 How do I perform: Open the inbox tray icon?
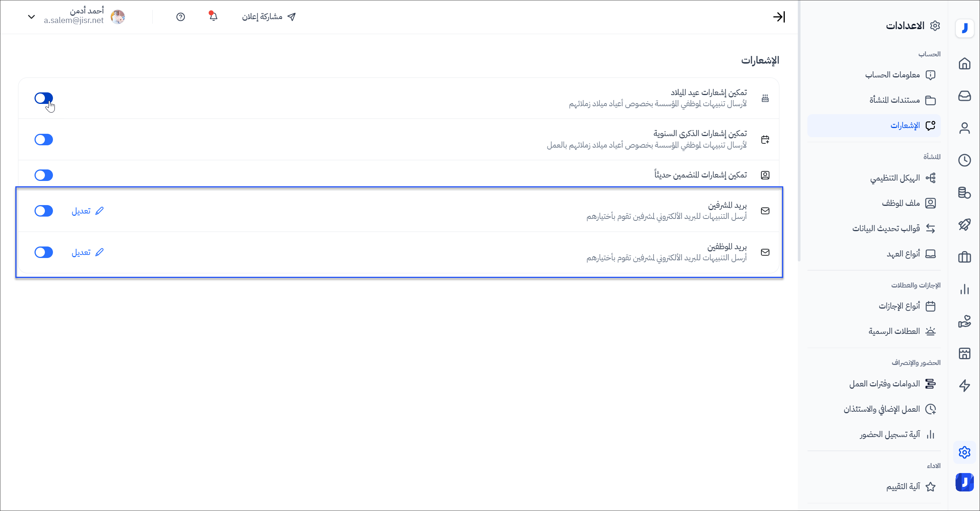pos(964,96)
